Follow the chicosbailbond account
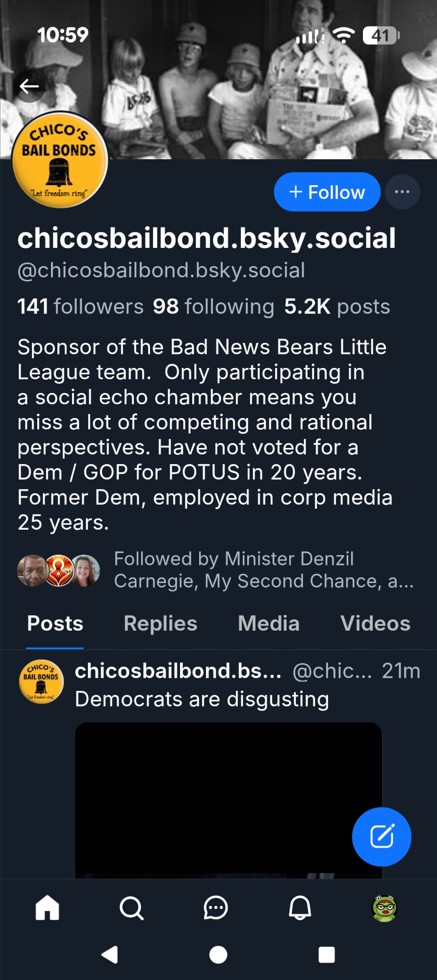437x980 pixels. point(327,192)
